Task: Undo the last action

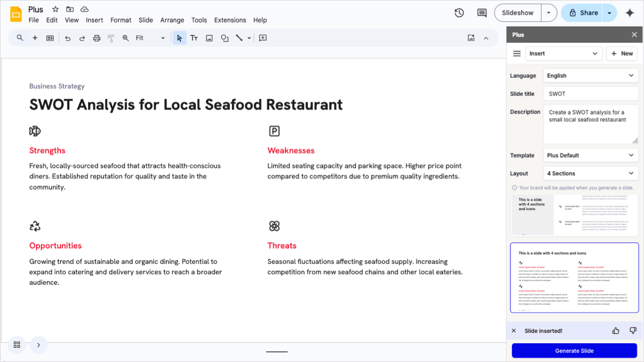Action: (68, 38)
